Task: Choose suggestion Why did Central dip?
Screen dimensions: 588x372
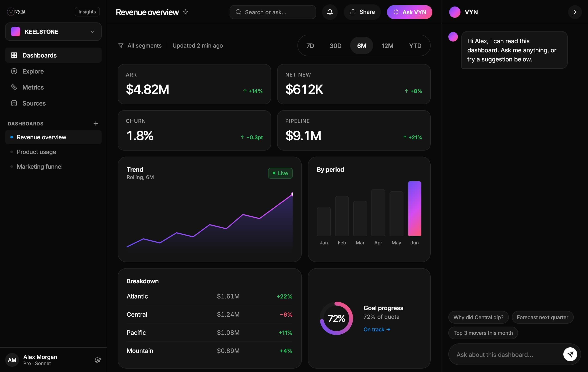Action: 478,317
